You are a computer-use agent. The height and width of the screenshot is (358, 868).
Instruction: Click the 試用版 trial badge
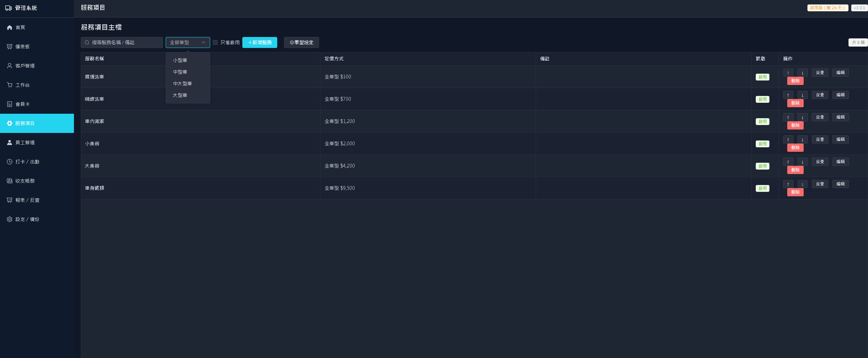click(x=828, y=8)
